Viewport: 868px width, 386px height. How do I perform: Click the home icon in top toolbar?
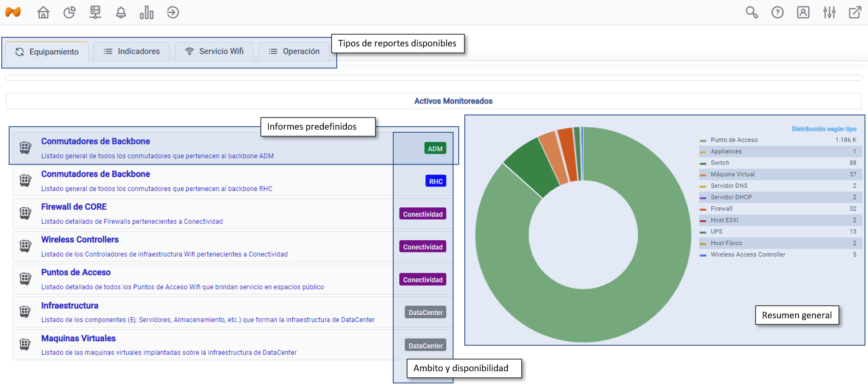43,13
